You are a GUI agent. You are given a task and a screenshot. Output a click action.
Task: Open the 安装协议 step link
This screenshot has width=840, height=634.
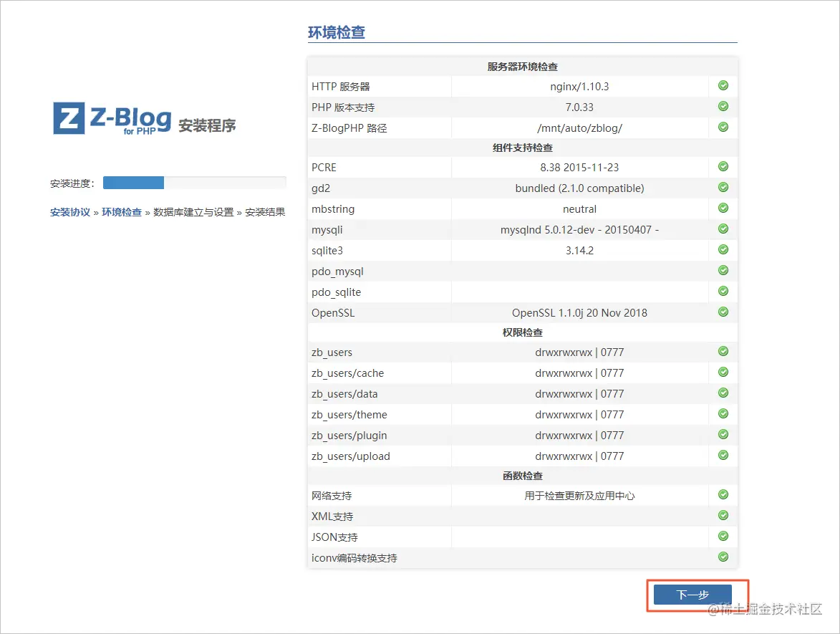pos(70,212)
